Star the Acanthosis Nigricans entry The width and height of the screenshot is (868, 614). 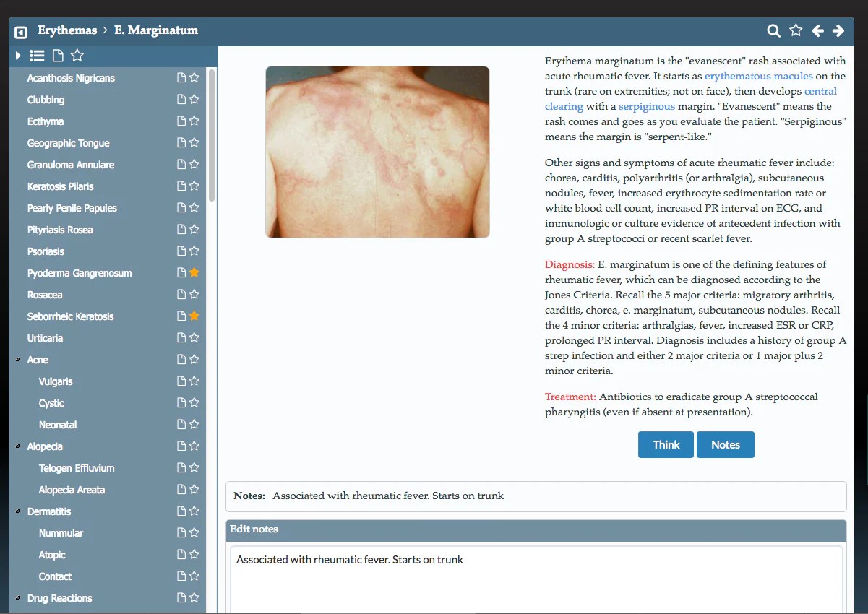click(194, 78)
